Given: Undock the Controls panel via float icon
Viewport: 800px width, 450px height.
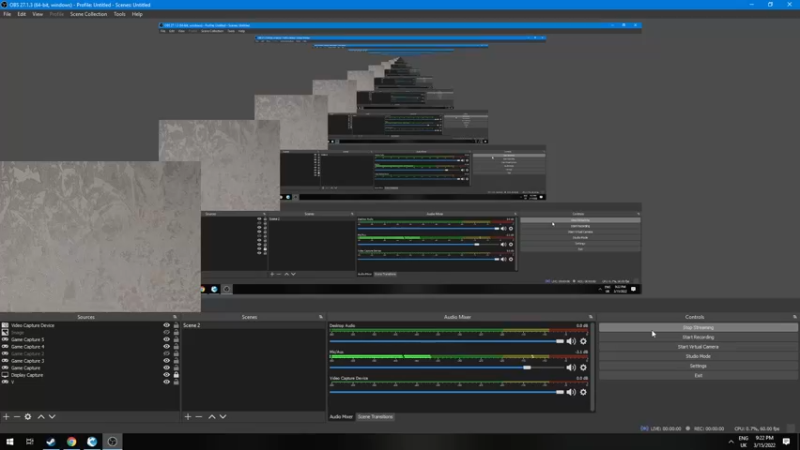Looking at the screenshot, I should click(794, 317).
